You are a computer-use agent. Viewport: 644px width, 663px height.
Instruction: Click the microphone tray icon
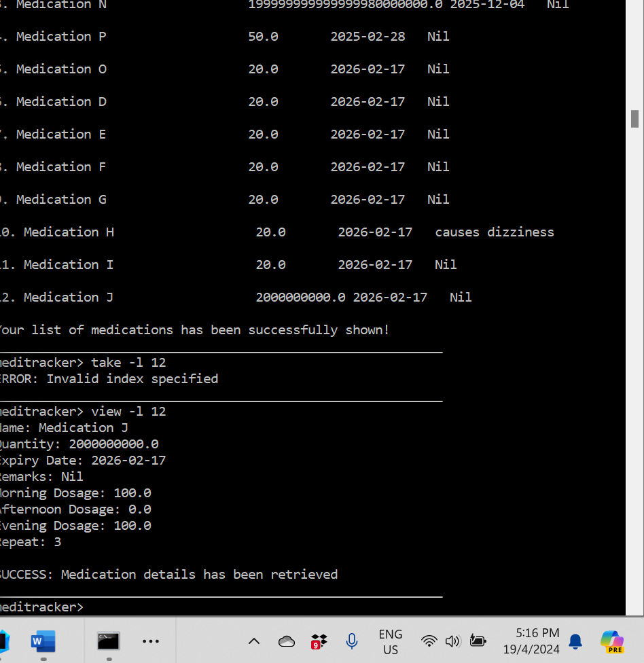[351, 641]
